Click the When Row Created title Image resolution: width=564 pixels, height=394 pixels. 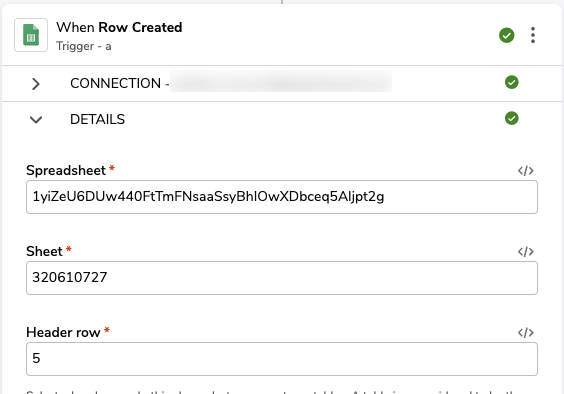(119, 27)
